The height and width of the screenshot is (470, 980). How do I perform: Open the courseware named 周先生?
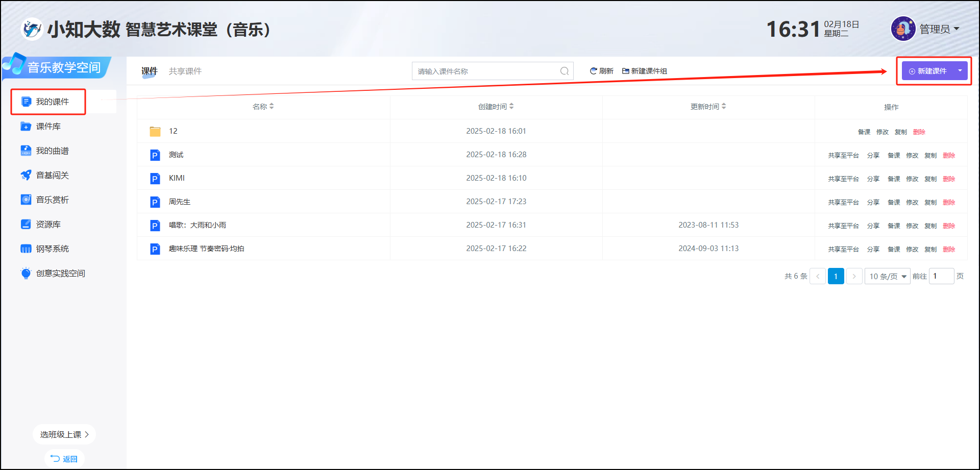coord(180,202)
